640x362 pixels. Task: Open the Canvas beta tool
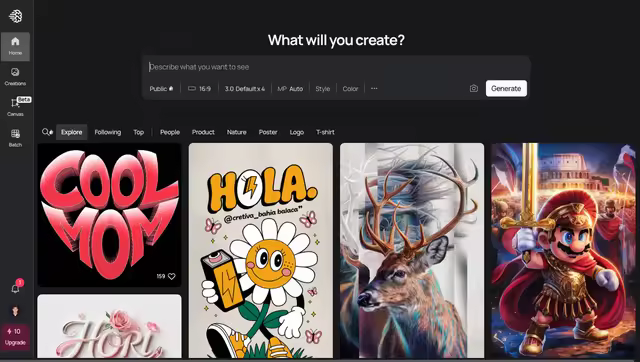click(15, 107)
